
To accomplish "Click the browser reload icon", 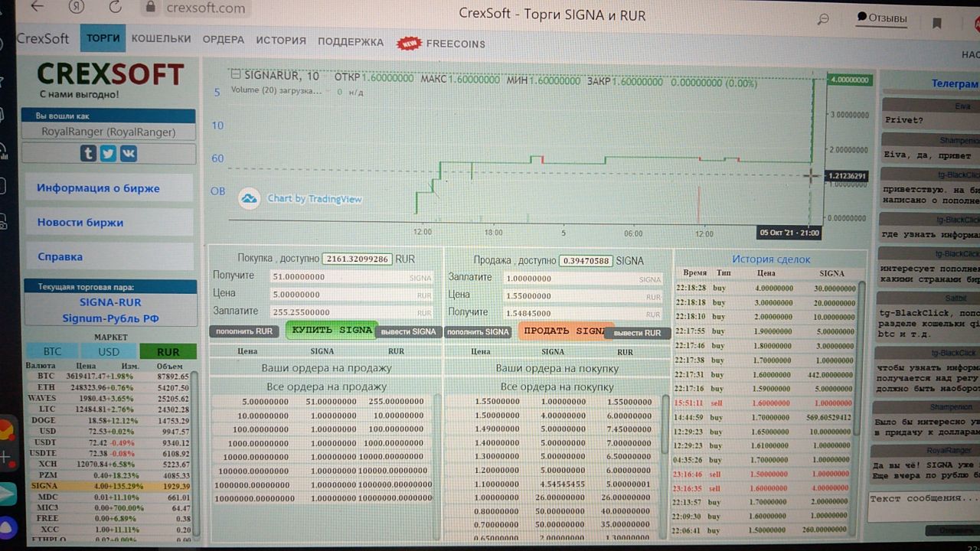I will pos(116,7).
